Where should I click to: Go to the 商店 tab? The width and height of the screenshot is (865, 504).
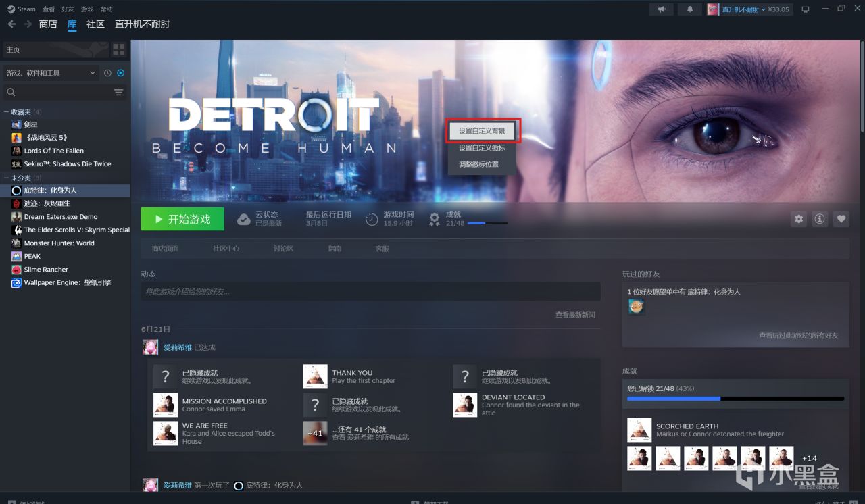(x=48, y=24)
